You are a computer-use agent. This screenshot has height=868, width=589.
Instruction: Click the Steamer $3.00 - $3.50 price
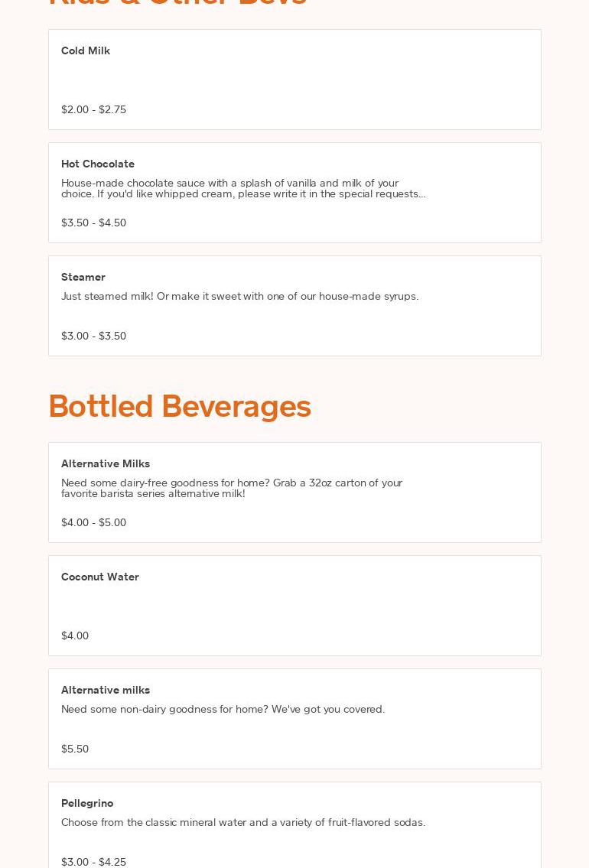(x=93, y=336)
